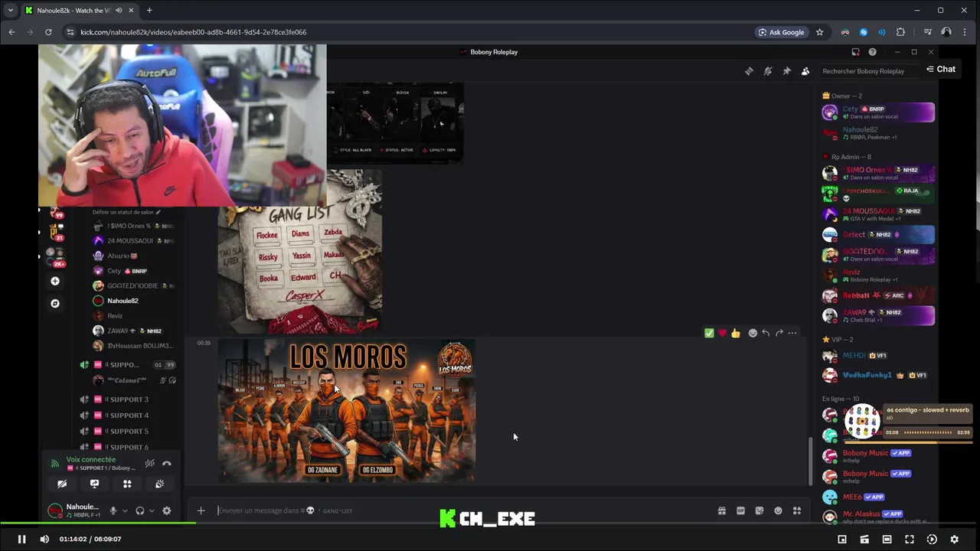
Task: Open the GIF picker
Action: pos(740,510)
